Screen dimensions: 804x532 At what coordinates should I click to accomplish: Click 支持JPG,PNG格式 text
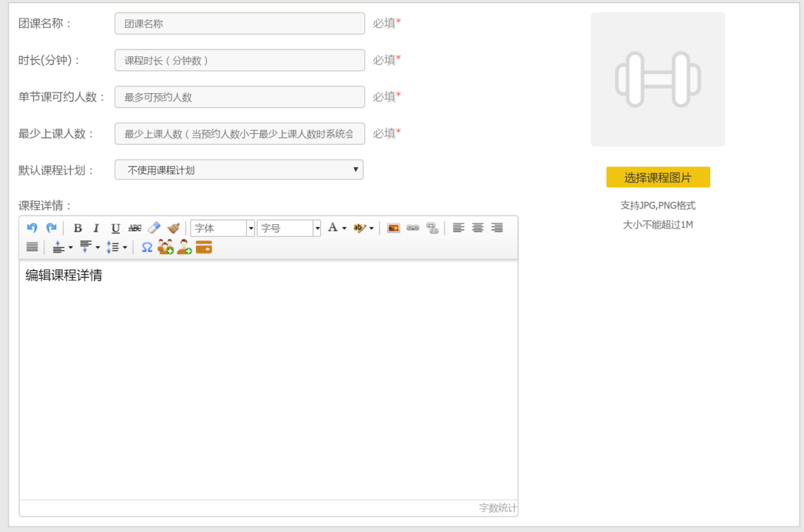(x=658, y=206)
